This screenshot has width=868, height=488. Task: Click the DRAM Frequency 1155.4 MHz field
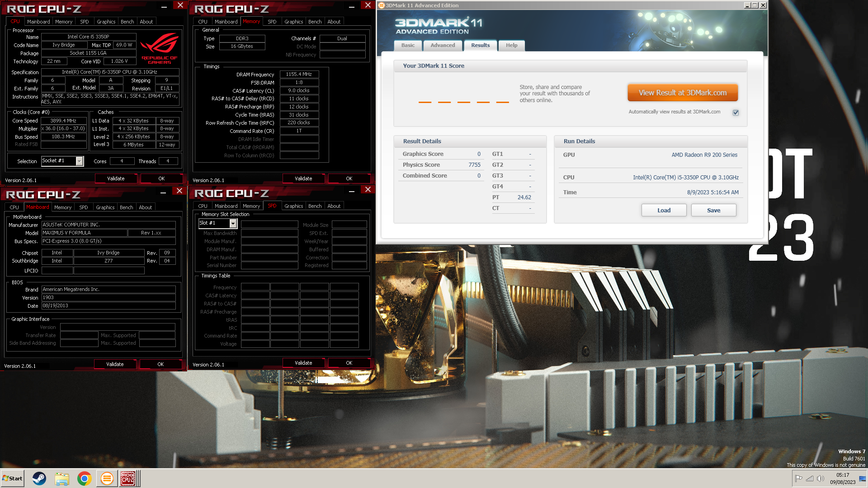[x=299, y=75]
